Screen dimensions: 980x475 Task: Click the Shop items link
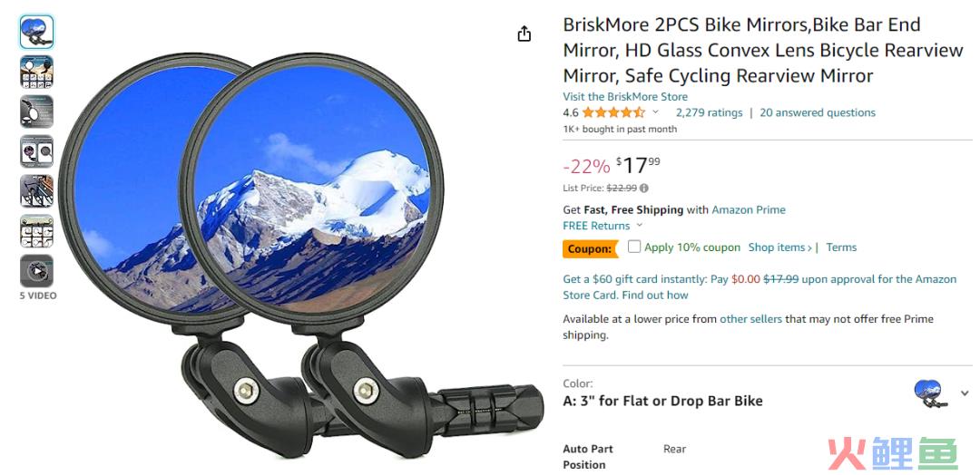click(780, 247)
